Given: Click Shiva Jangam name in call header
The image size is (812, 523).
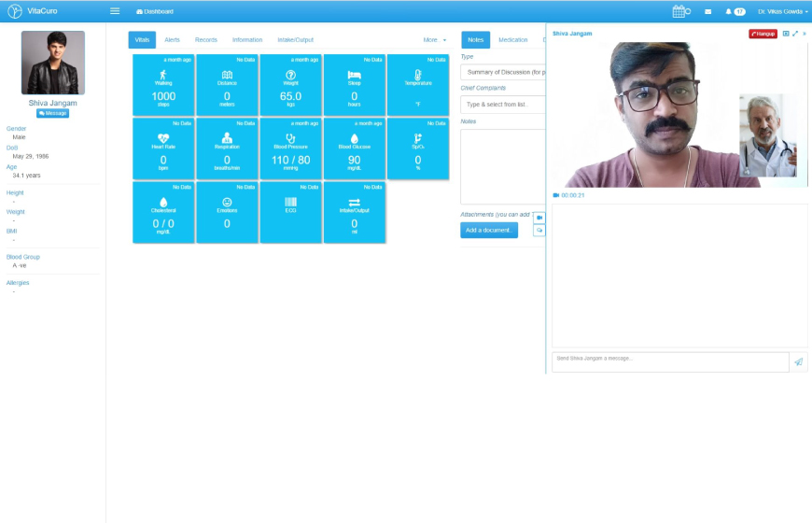Looking at the screenshot, I should click(x=572, y=34).
